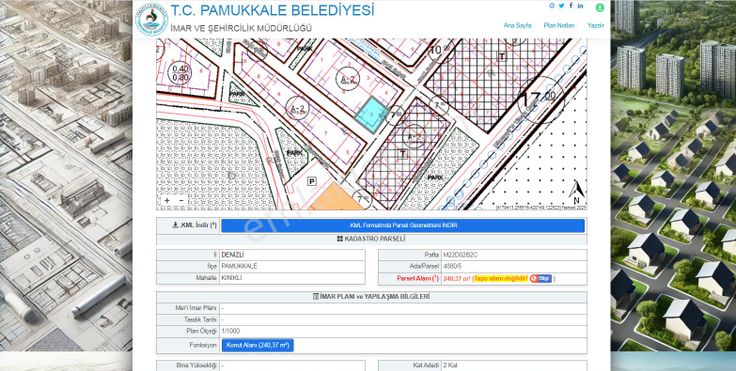The width and height of the screenshot is (736, 371).
Task: Click the Plan Ölçeği value 1/1000
Action: (x=230, y=331)
